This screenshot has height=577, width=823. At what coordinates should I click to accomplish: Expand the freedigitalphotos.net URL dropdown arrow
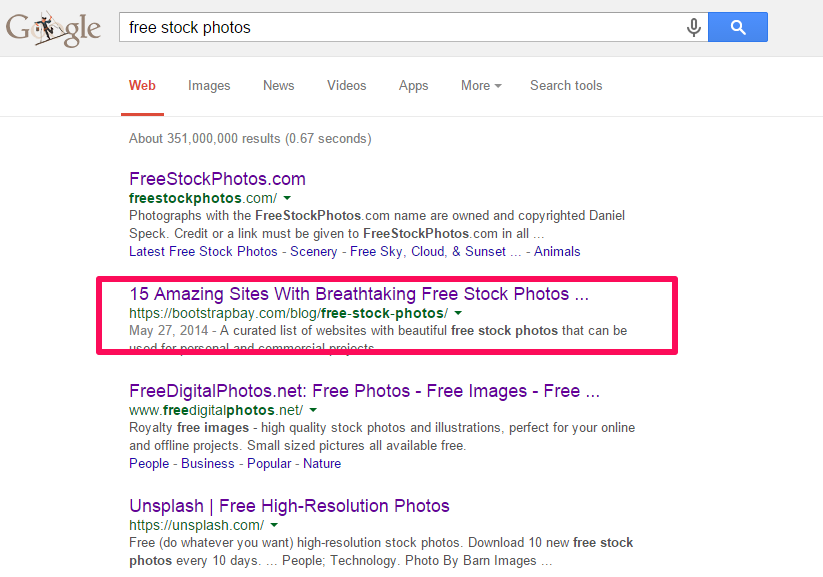[x=313, y=410]
